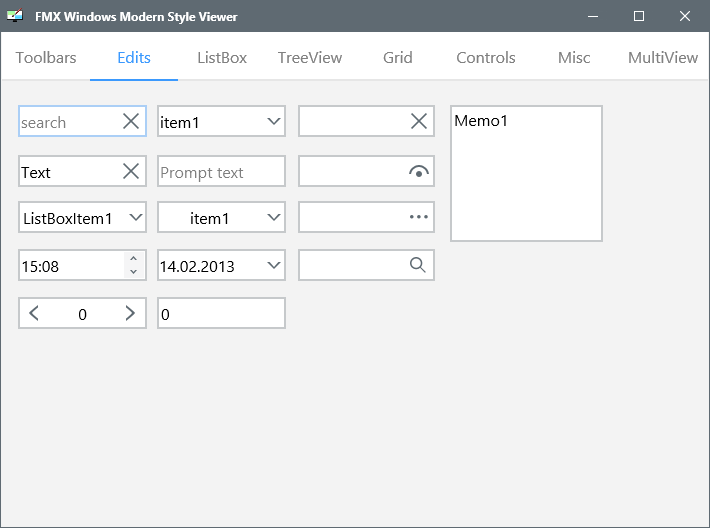Increase the time 15:08 with the up arrow
The height and width of the screenshot is (528, 710).
[x=133, y=259]
